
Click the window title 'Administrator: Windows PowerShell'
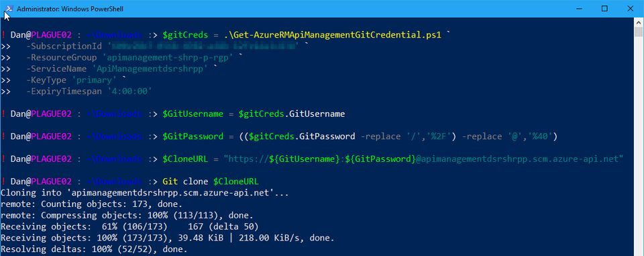[70, 9]
